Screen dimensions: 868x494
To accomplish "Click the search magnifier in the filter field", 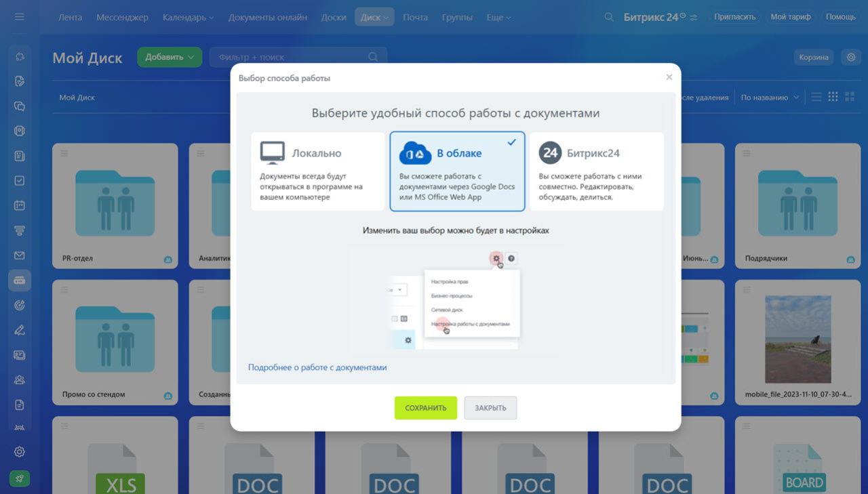I will [x=373, y=58].
